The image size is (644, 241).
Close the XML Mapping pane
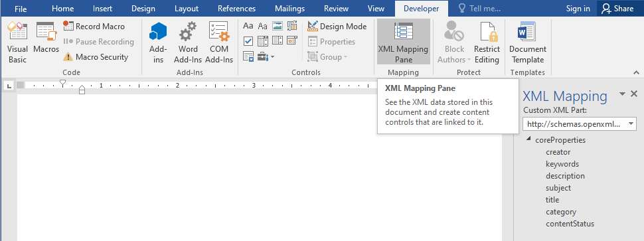click(634, 94)
